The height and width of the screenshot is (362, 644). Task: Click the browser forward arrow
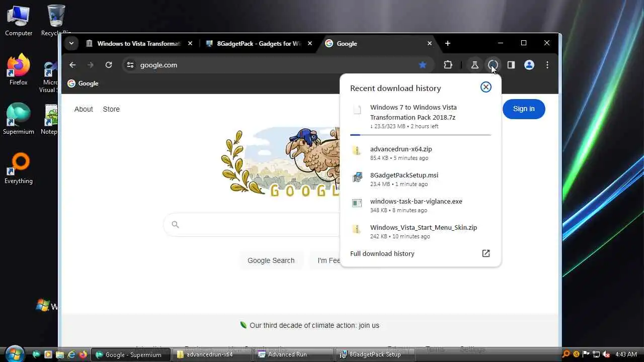pyautogui.click(x=91, y=65)
